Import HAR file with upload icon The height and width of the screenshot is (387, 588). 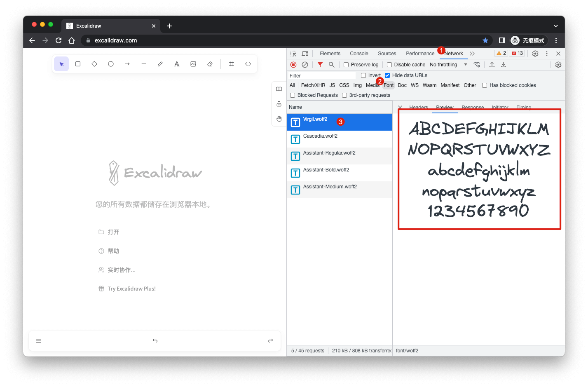(492, 65)
